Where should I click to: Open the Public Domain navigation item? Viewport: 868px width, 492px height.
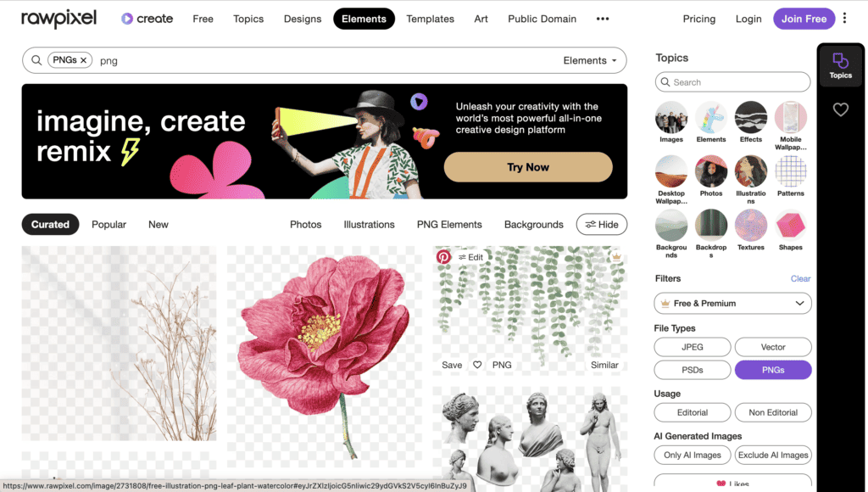tap(542, 19)
